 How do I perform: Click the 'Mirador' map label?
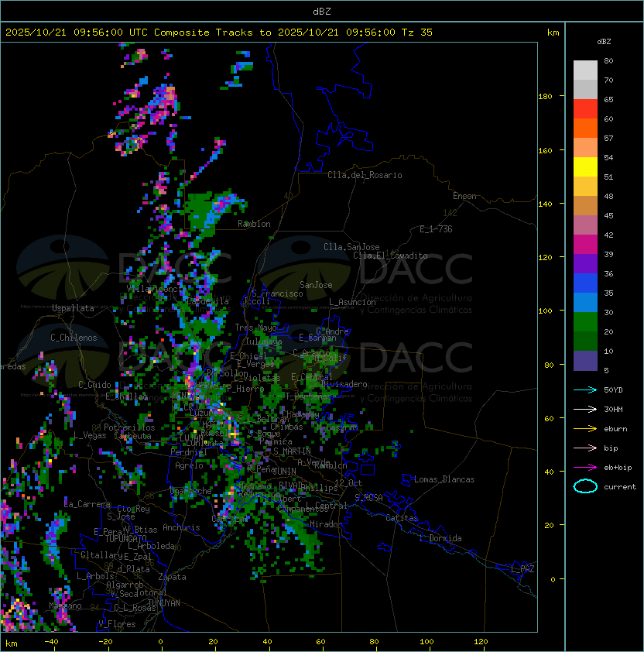[x=326, y=524]
